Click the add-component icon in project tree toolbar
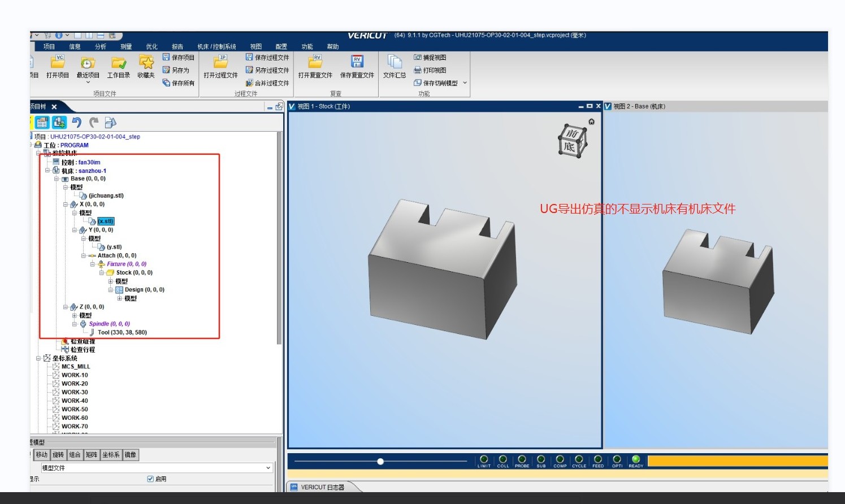 59,122
